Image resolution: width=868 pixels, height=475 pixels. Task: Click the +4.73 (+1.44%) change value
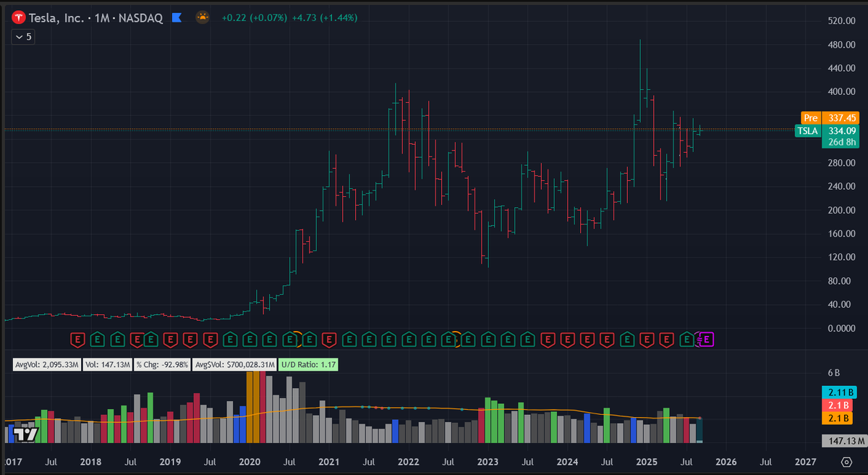point(325,17)
